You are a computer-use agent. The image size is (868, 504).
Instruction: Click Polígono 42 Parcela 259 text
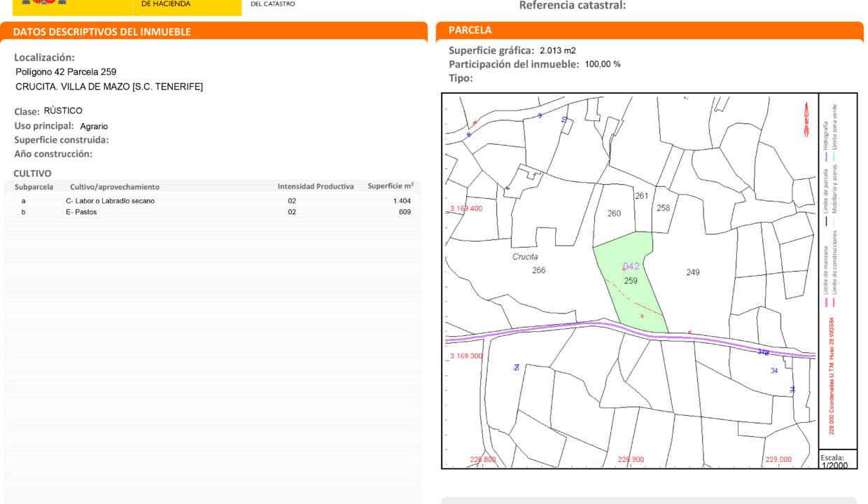(x=66, y=71)
